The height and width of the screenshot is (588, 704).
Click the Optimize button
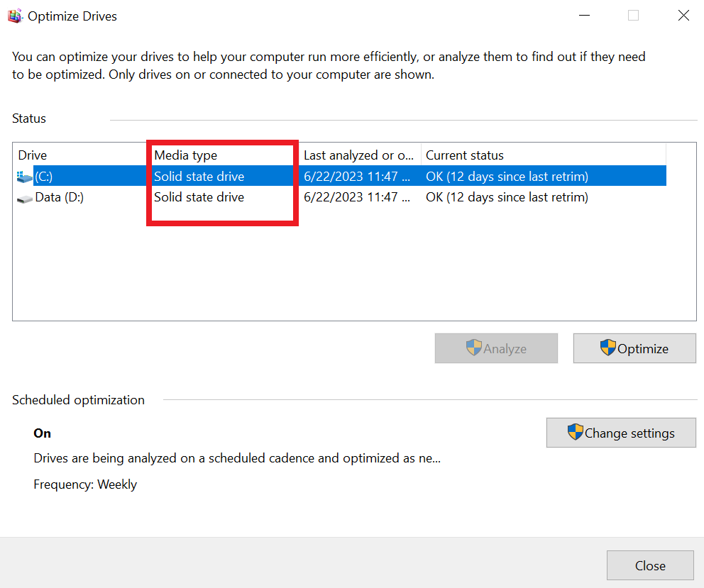tap(634, 348)
